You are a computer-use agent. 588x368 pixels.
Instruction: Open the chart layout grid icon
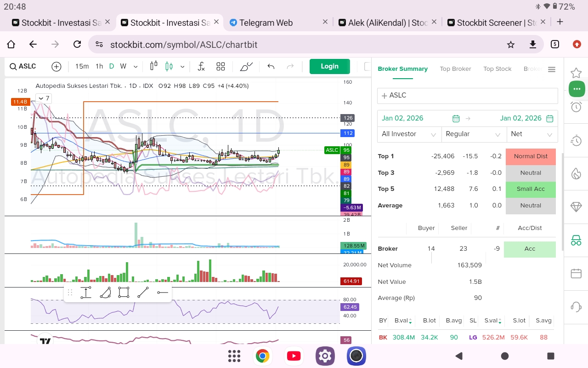click(220, 67)
